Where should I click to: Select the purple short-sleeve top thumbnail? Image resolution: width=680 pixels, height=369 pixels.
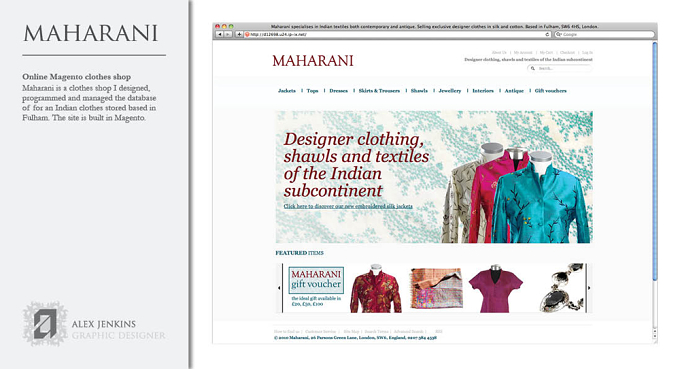tap(496, 288)
